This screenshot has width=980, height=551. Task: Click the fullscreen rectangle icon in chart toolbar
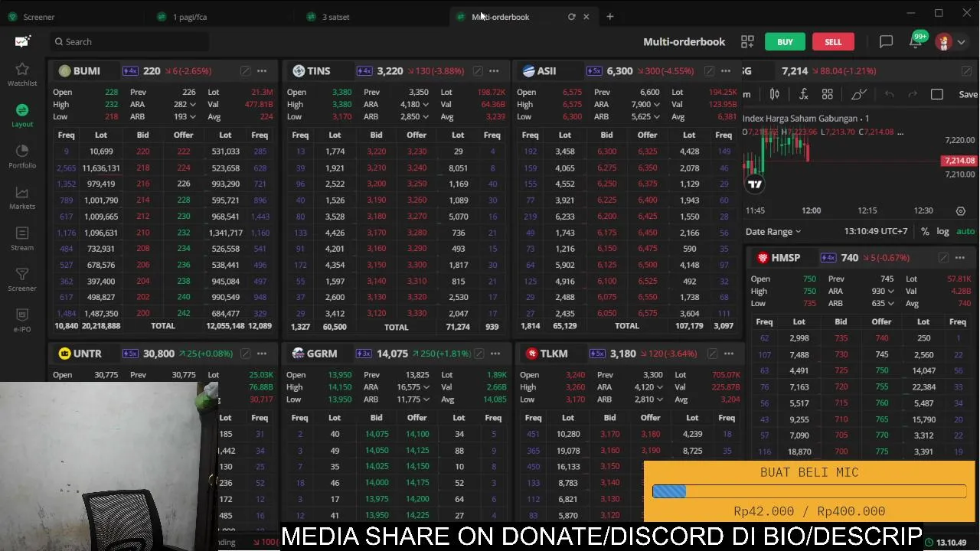coord(937,94)
